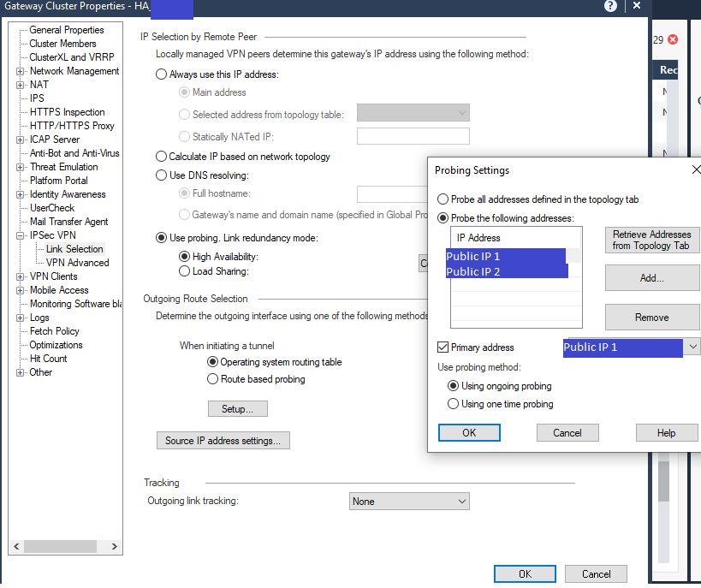Image resolution: width=701 pixels, height=588 pixels.
Task: Open the Outgoing link tracking dropdown
Action: click(x=462, y=502)
